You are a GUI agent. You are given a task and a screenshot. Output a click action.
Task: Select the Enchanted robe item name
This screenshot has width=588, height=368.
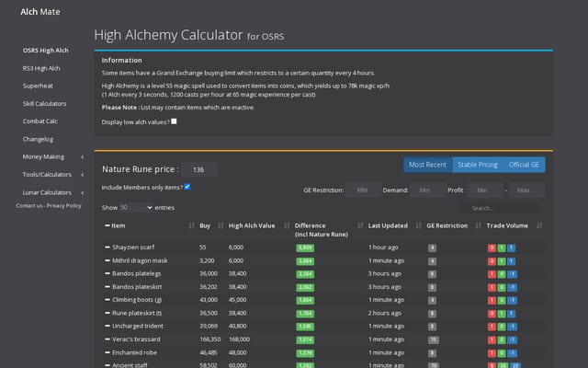(135, 352)
